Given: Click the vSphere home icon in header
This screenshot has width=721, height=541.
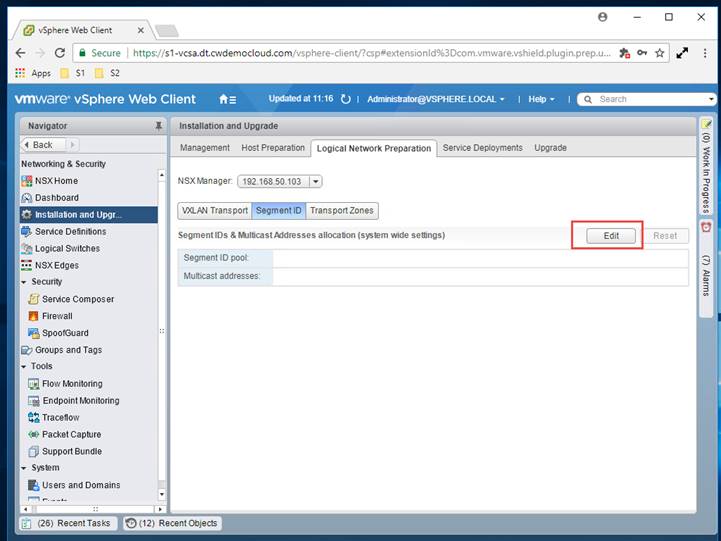Looking at the screenshot, I should [228, 99].
